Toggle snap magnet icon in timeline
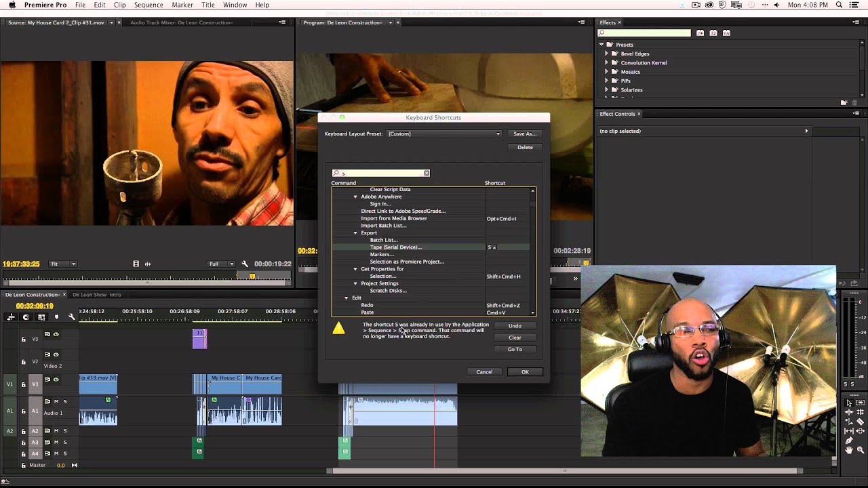 [26, 317]
